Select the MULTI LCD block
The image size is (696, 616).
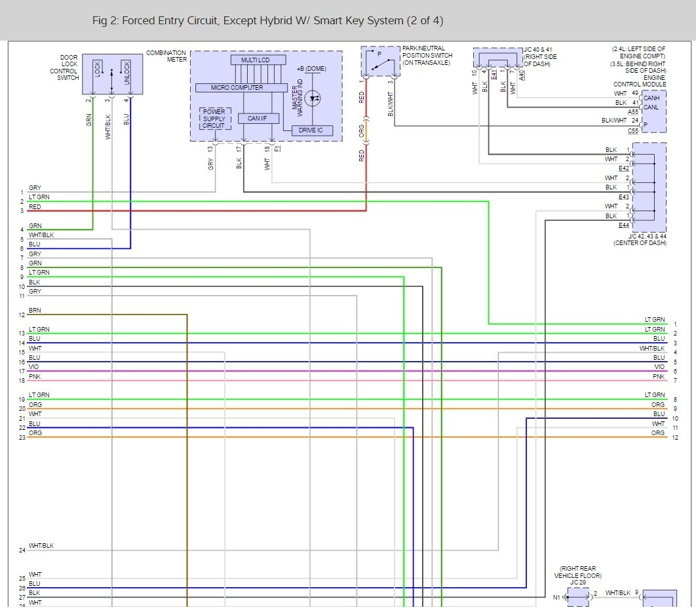pyautogui.click(x=258, y=60)
